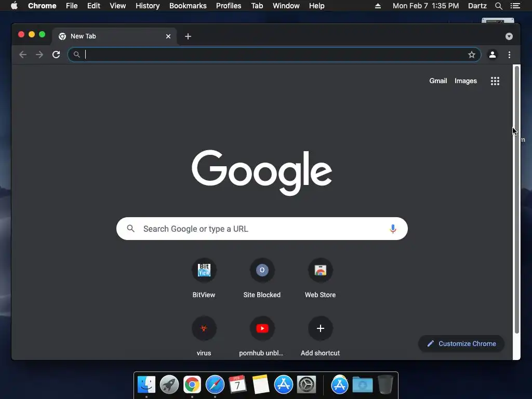
Task: Open the Window menu
Action: point(286,6)
